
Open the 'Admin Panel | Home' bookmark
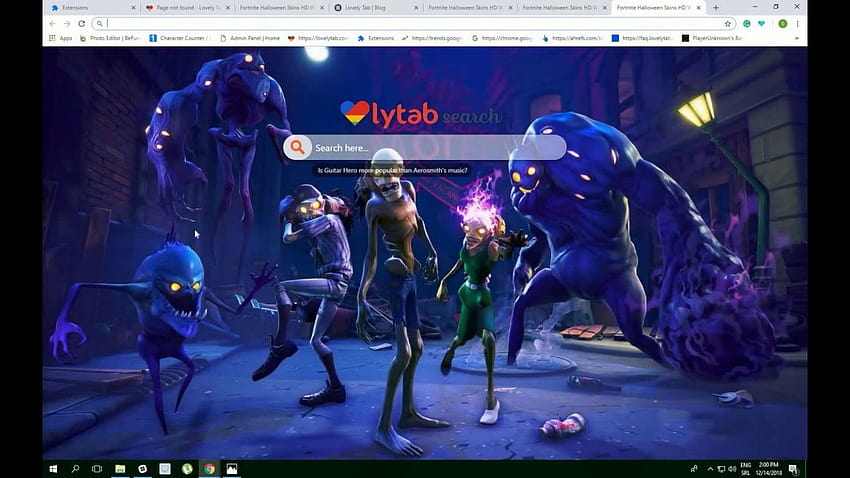[x=250, y=38]
